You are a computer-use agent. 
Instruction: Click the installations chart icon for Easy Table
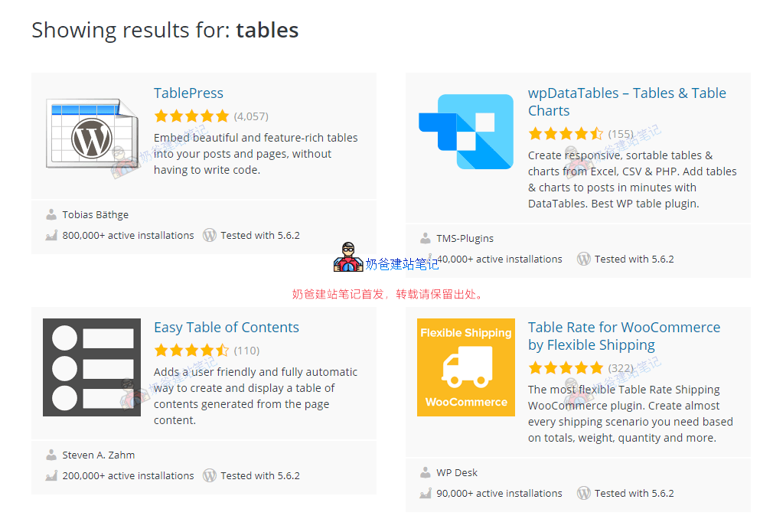(x=51, y=476)
